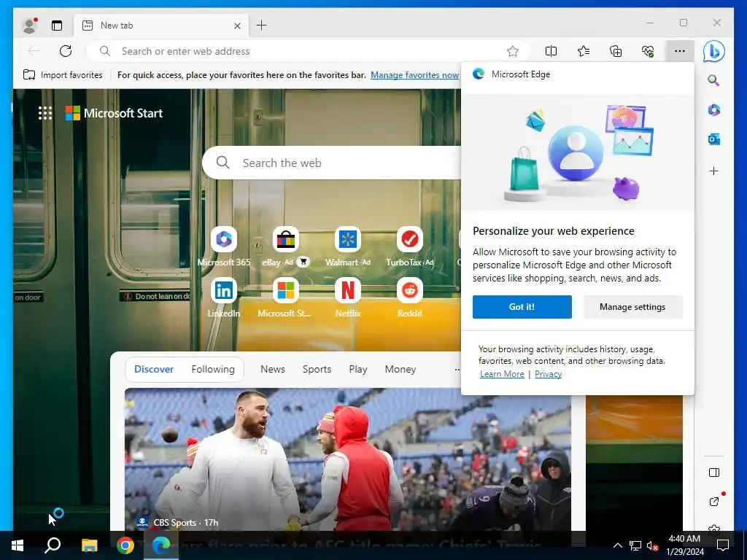This screenshot has width=747, height=560.
Task: Click Manage settings button
Action: click(632, 307)
